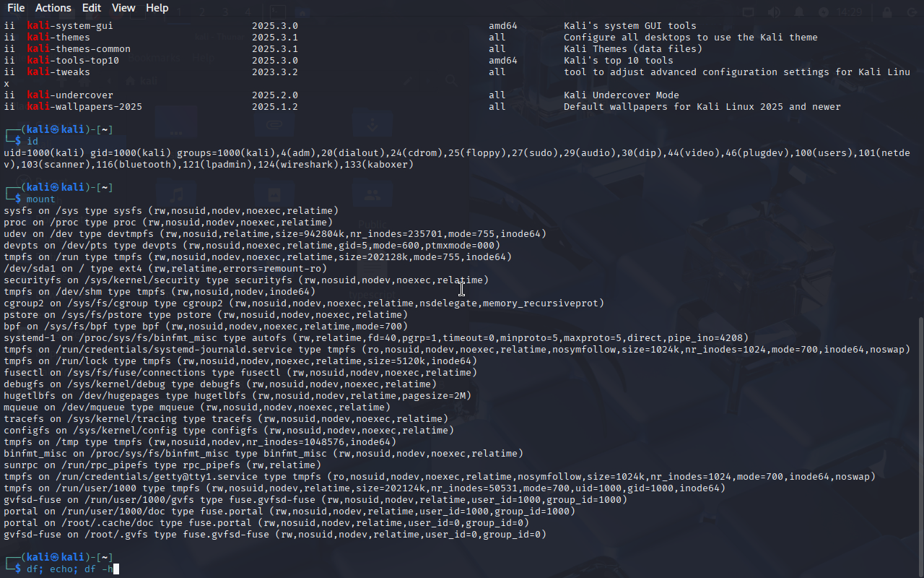Click the 'debugfs on /sys/kernel/debug' line

click(x=220, y=384)
